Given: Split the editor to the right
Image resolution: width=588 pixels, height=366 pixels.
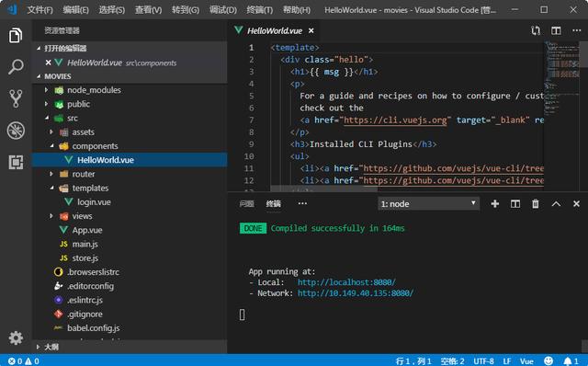Looking at the screenshot, I should coord(556,30).
